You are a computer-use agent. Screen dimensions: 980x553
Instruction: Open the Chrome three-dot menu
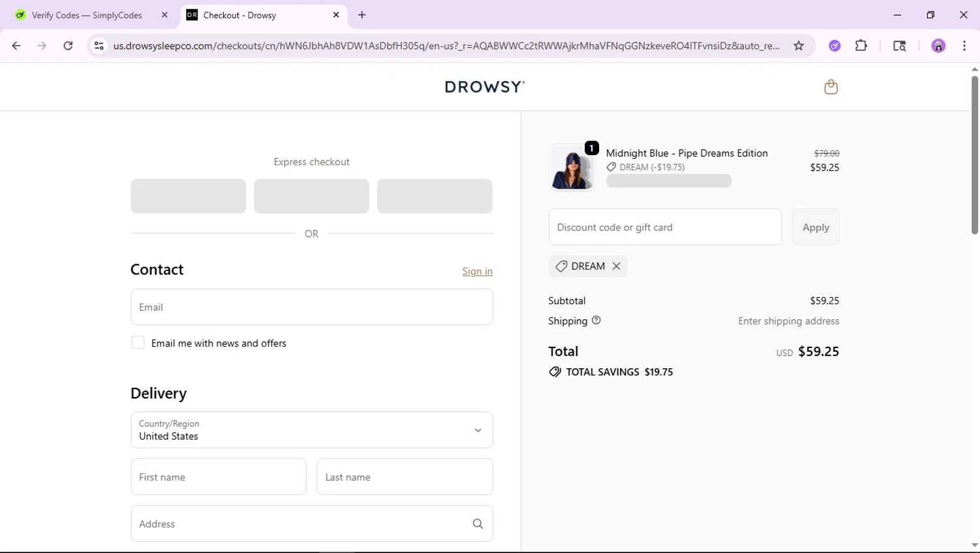[x=964, y=46]
